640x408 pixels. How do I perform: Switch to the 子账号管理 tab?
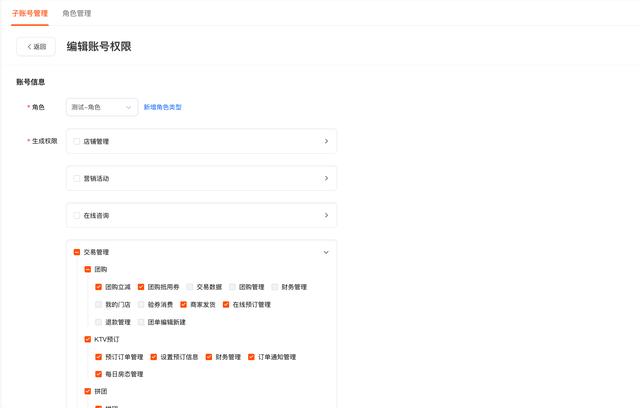pyautogui.click(x=30, y=13)
